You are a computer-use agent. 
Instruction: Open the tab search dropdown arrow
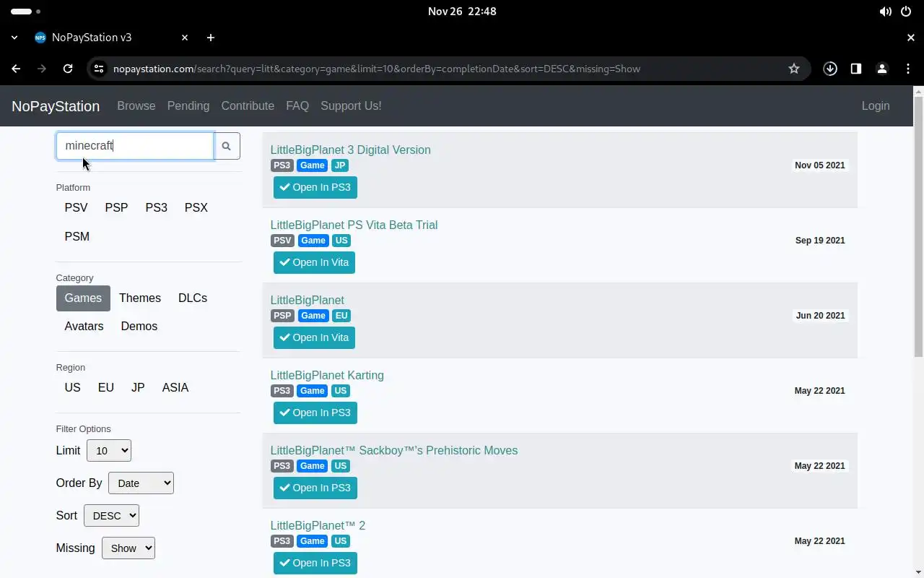14,38
